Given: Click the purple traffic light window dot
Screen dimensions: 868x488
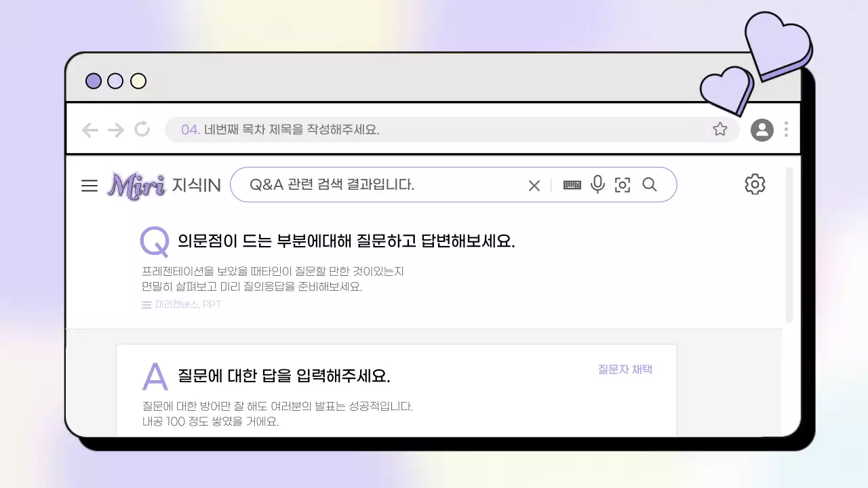Looking at the screenshot, I should (93, 81).
